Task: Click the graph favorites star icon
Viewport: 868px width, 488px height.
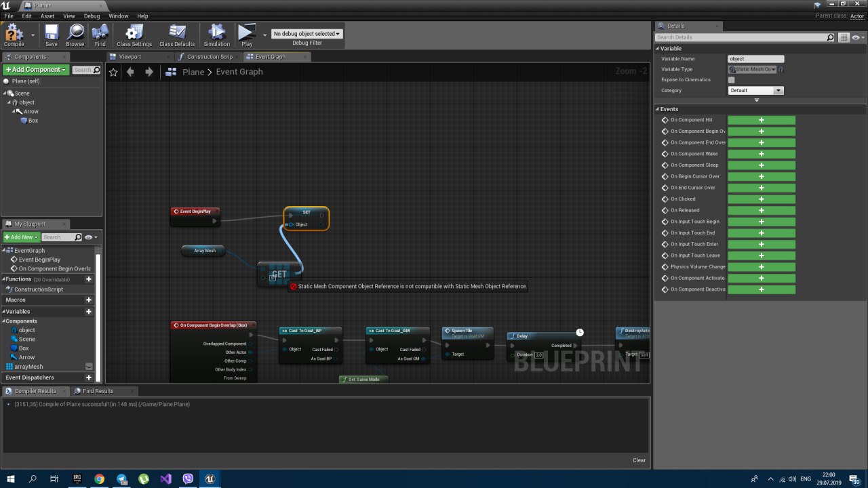Action: 113,72
